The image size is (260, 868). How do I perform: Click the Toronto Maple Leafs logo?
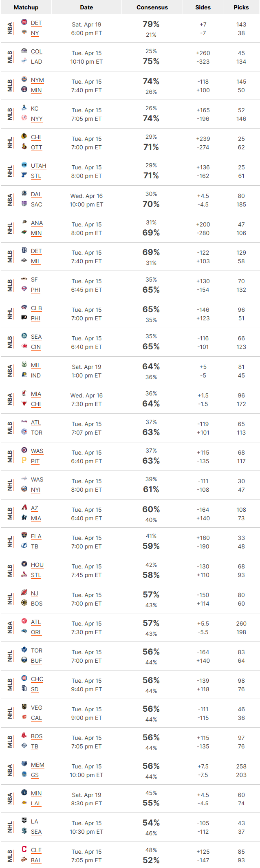[x=24, y=650]
